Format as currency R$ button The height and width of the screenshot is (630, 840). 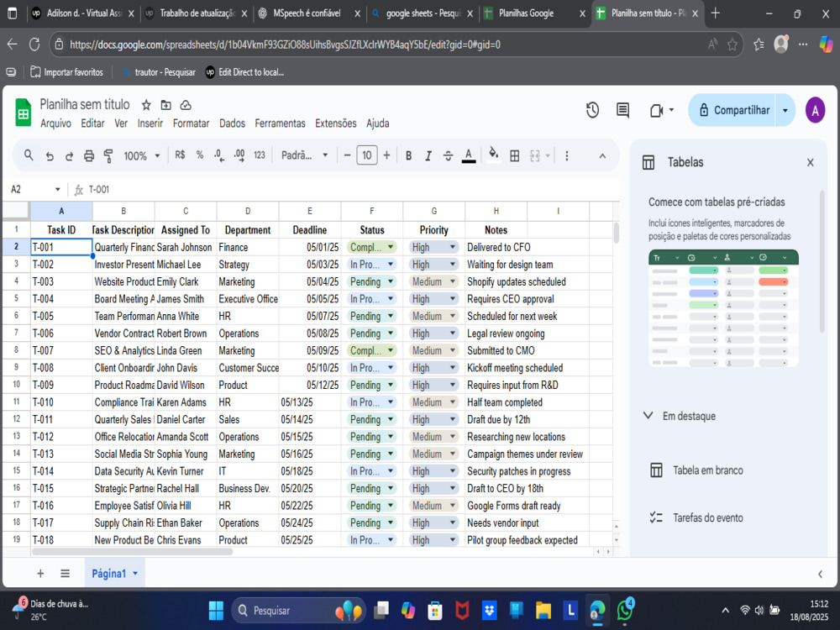pyautogui.click(x=180, y=155)
